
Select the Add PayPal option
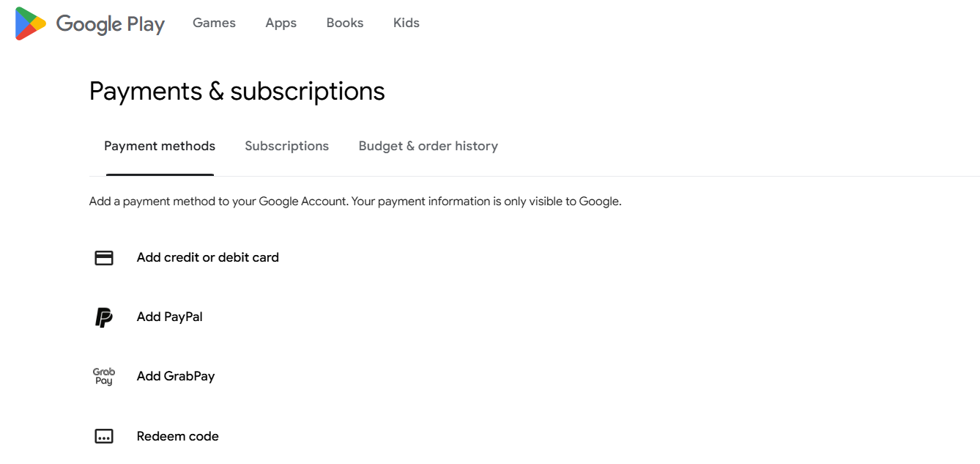point(170,317)
